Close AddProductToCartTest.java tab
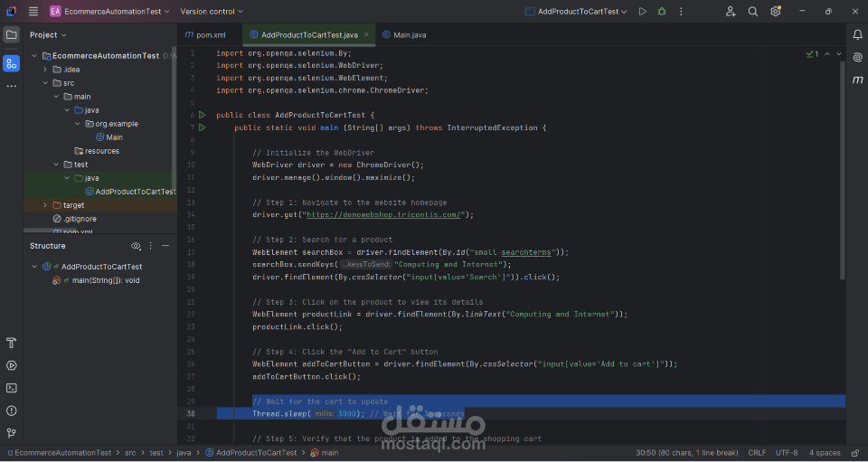 click(x=366, y=35)
